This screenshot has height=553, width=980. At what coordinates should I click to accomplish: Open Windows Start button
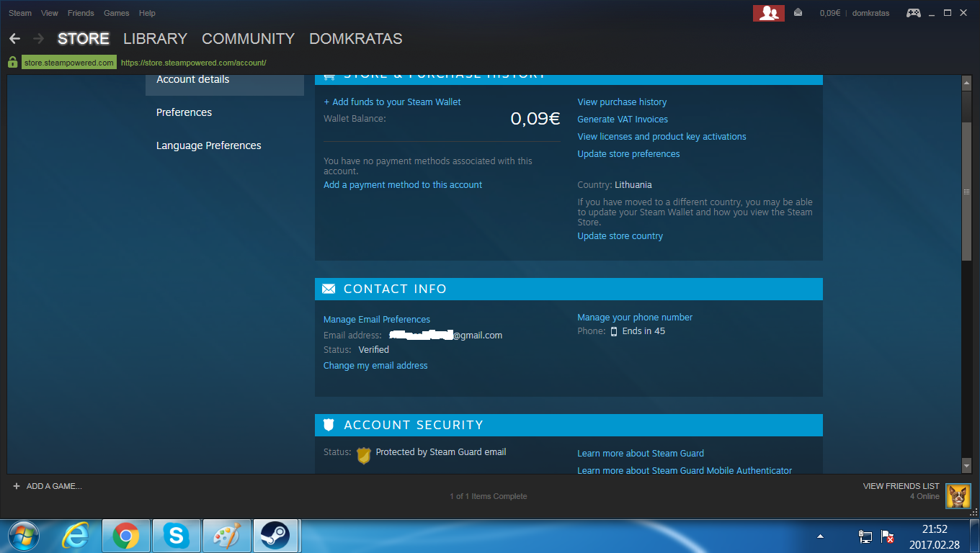(23, 536)
